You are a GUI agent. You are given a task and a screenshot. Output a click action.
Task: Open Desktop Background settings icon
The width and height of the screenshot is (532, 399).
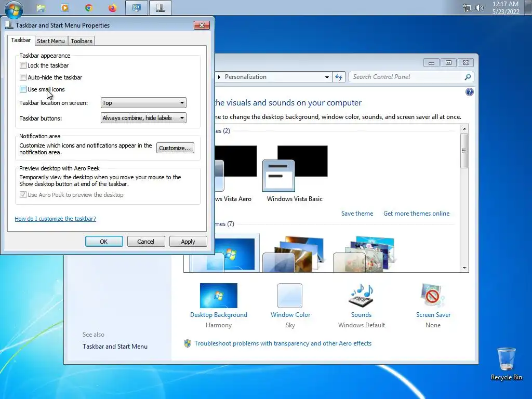(219, 296)
